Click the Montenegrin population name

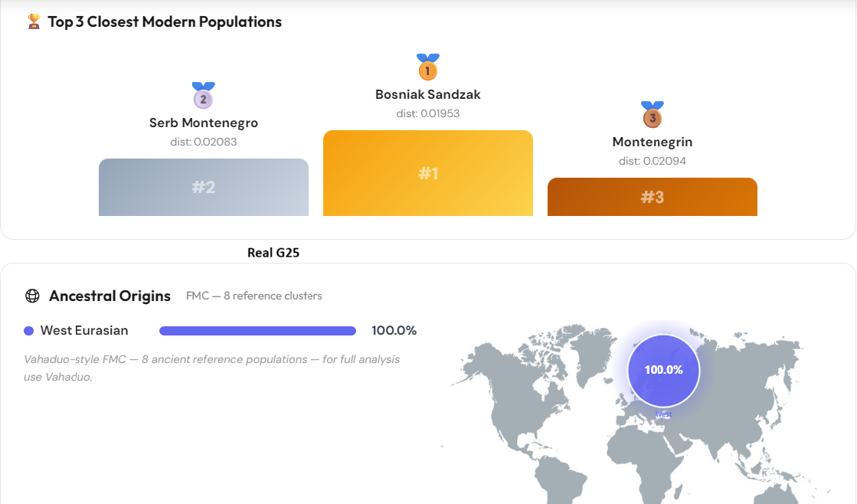point(652,142)
